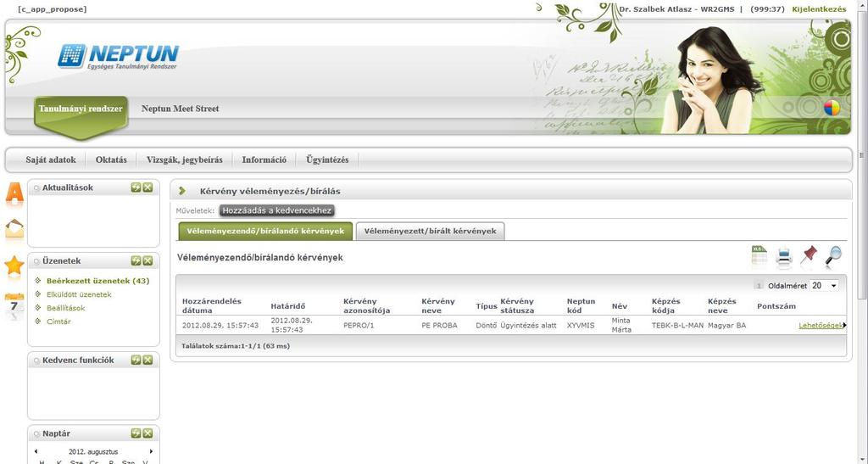Image resolution: width=868 pixels, height=464 pixels.
Task: Close the Üzenetek panel
Action: point(147,260)
